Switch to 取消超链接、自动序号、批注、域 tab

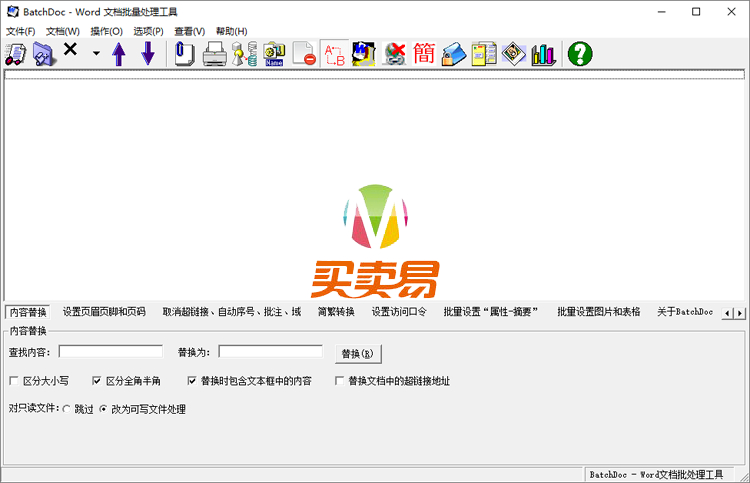point(232,312)
